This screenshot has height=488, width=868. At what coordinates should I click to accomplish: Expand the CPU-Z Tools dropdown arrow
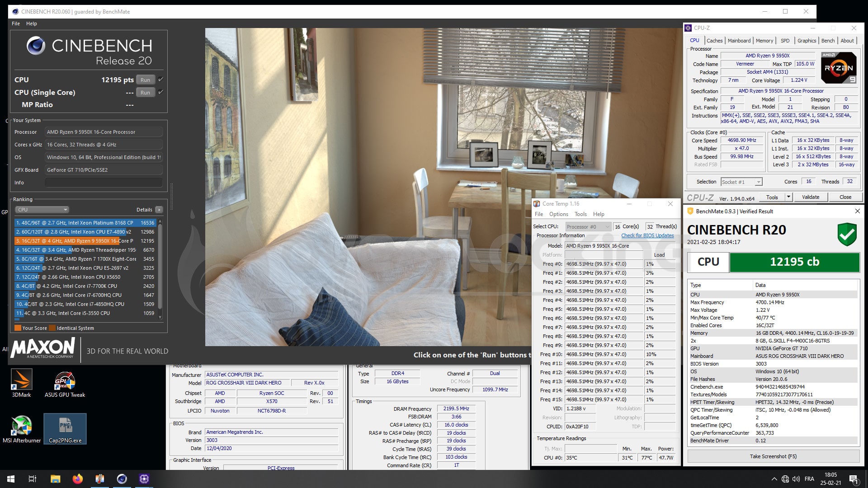tap(788, 197)
